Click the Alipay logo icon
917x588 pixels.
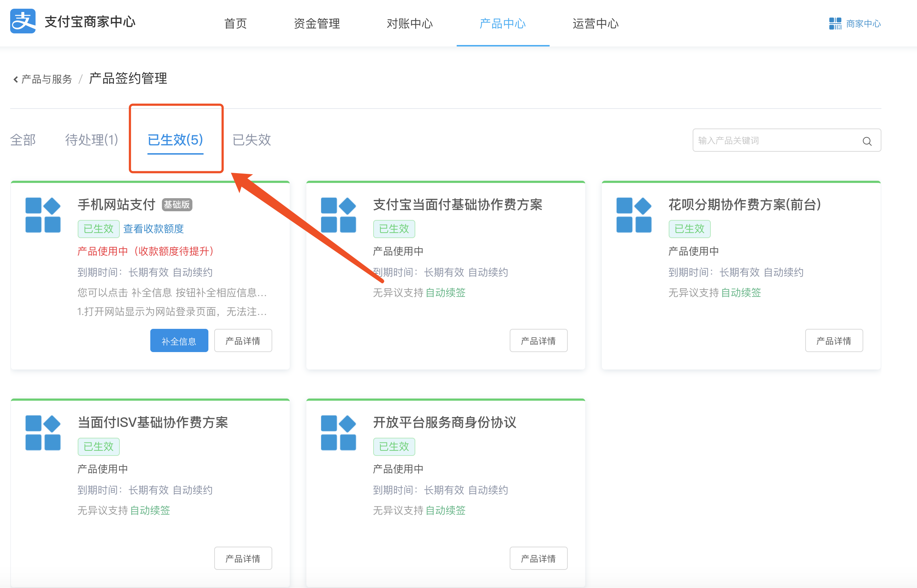coord(23,22)
